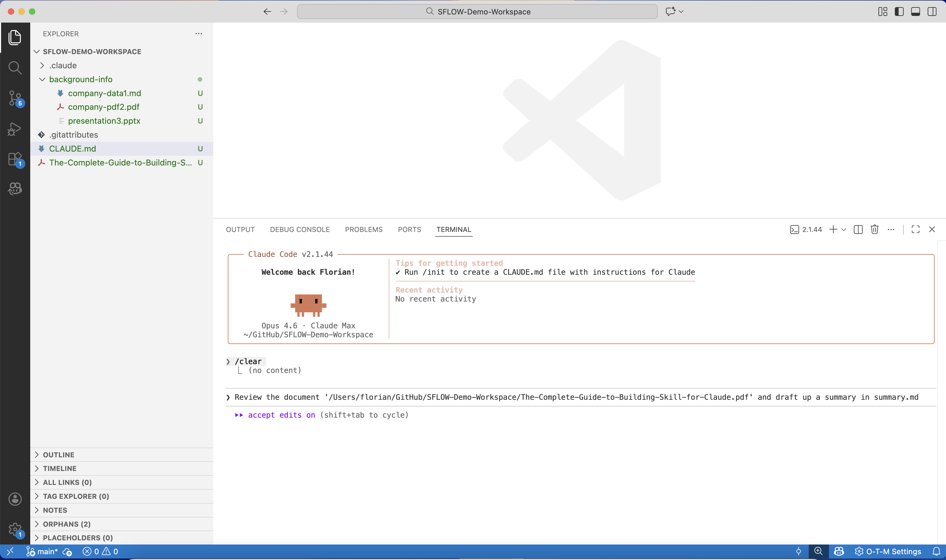Open the Extensions view

coord(15,159)
